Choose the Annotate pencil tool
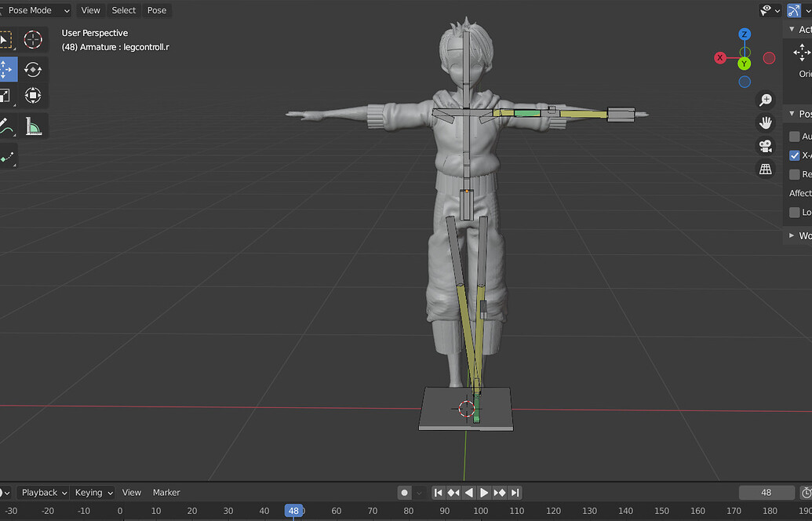812x521 pixels. pos(6,126)
